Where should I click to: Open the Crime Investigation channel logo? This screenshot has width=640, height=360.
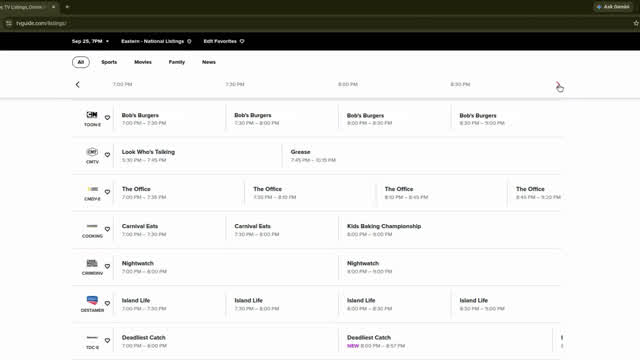(92, 263)
